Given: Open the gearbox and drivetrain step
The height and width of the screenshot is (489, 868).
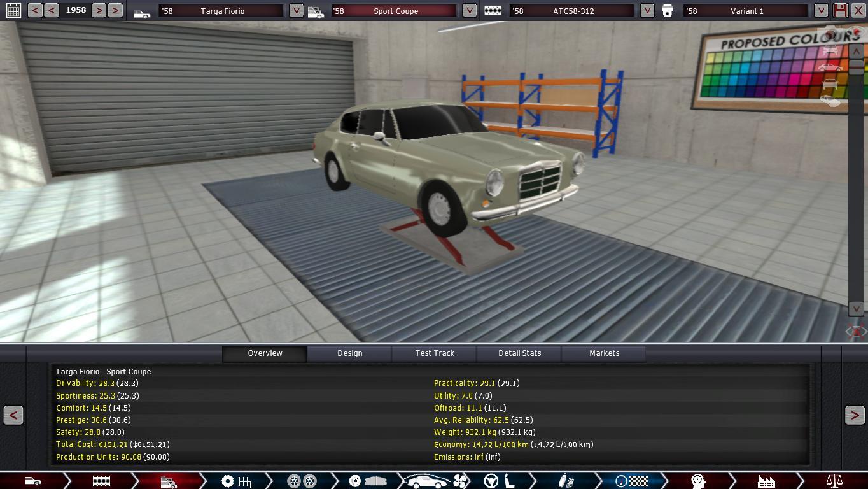Looking at the screenshot, I should tap(236, 481).
